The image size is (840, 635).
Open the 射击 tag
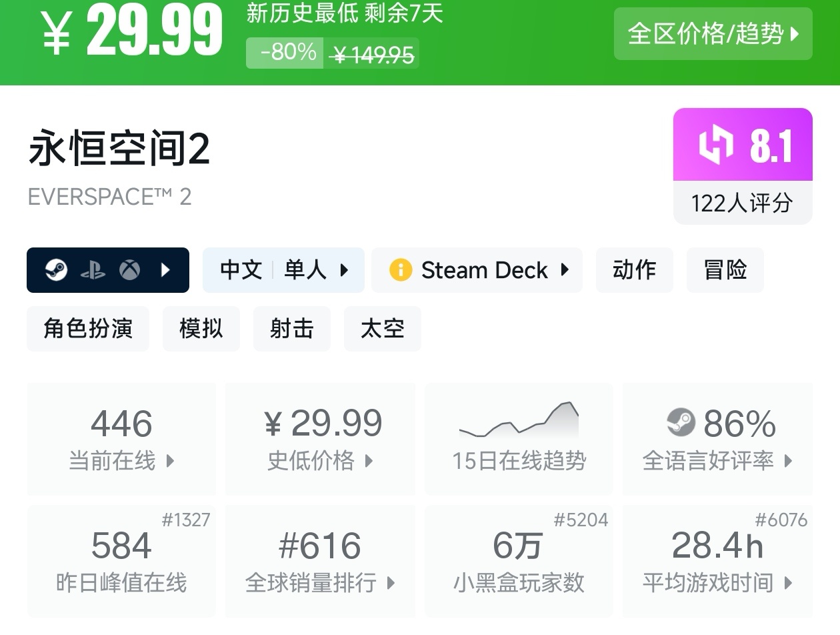[291, 329]
